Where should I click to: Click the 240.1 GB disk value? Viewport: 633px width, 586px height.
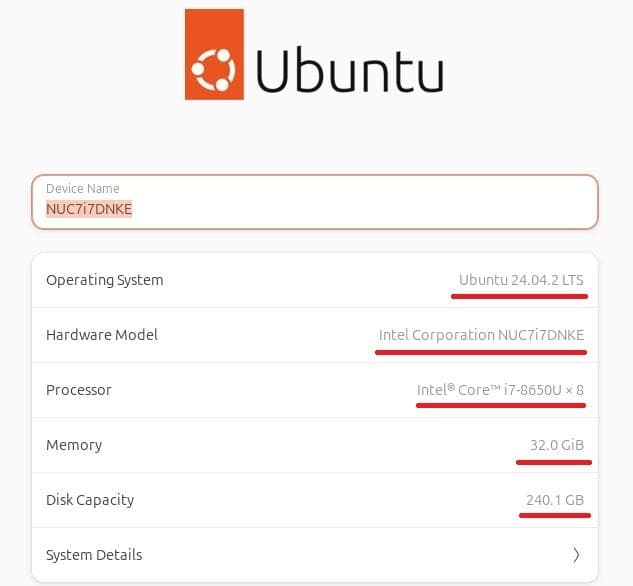[554, 500]
